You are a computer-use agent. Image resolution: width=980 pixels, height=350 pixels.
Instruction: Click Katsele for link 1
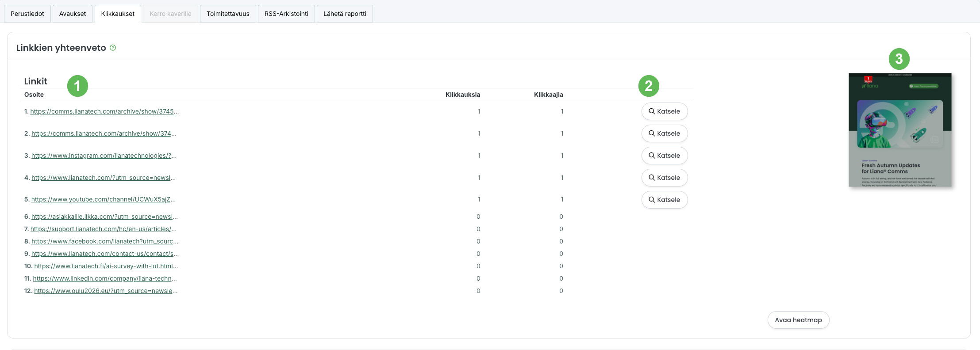coord(665,111)
